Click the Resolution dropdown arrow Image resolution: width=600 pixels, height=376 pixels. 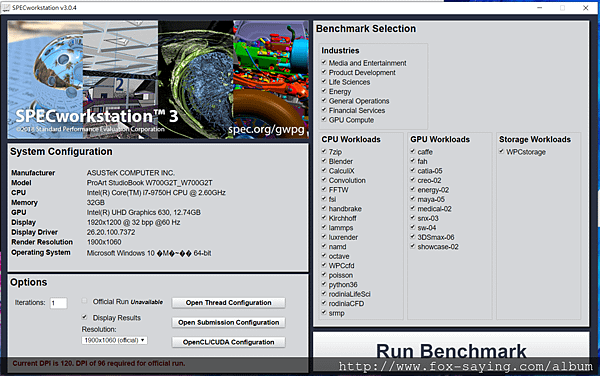point(143,340)
